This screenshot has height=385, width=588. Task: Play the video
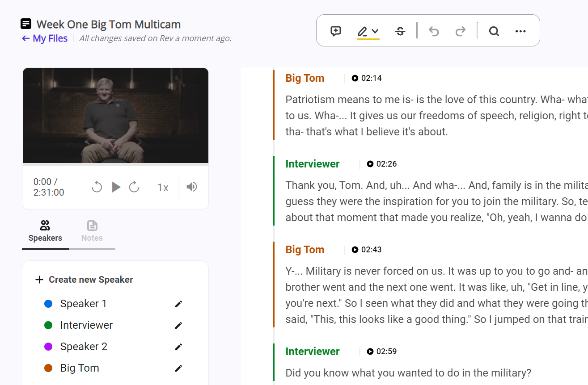pyautogui.click(x=116, y=187)
